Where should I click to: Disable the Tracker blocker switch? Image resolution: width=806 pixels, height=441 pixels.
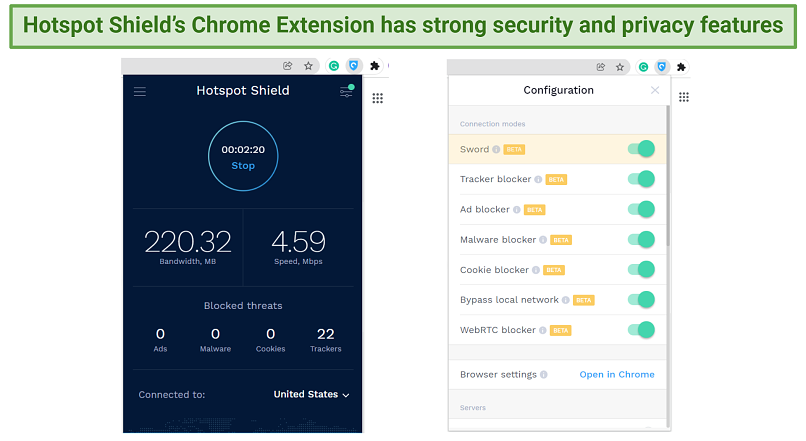tap(641, 179)
